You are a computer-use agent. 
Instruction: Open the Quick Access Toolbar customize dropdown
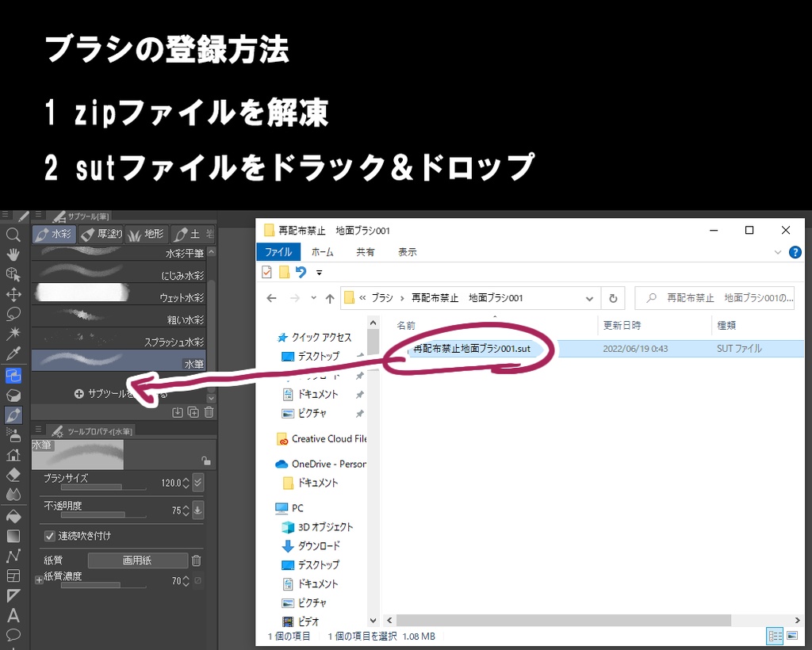[x=318, y=272]
